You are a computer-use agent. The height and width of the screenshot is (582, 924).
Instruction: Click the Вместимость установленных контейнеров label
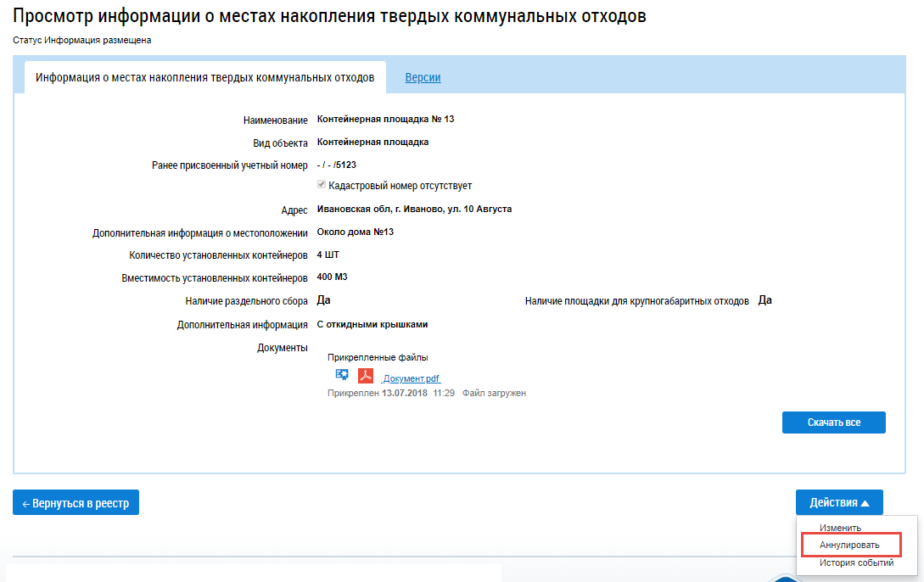coord(215,278)
